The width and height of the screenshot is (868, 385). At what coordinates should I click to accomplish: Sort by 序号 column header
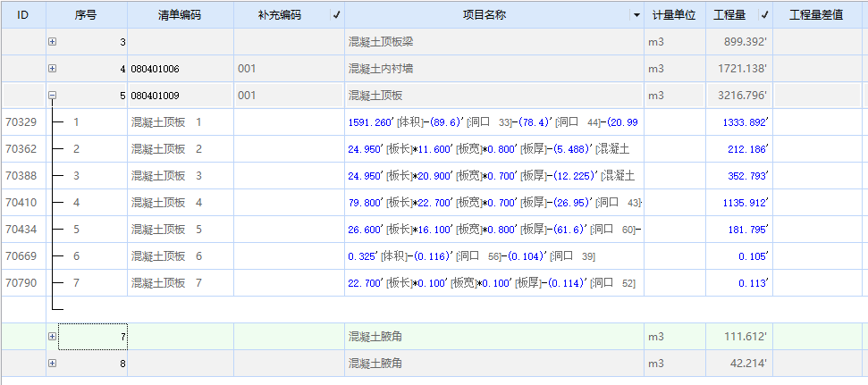coord(86,14)
